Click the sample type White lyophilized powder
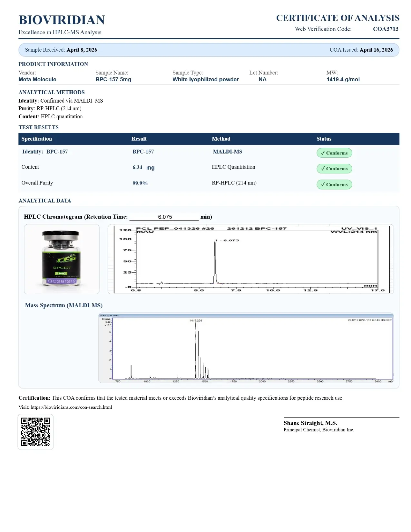 coord(206,79)
